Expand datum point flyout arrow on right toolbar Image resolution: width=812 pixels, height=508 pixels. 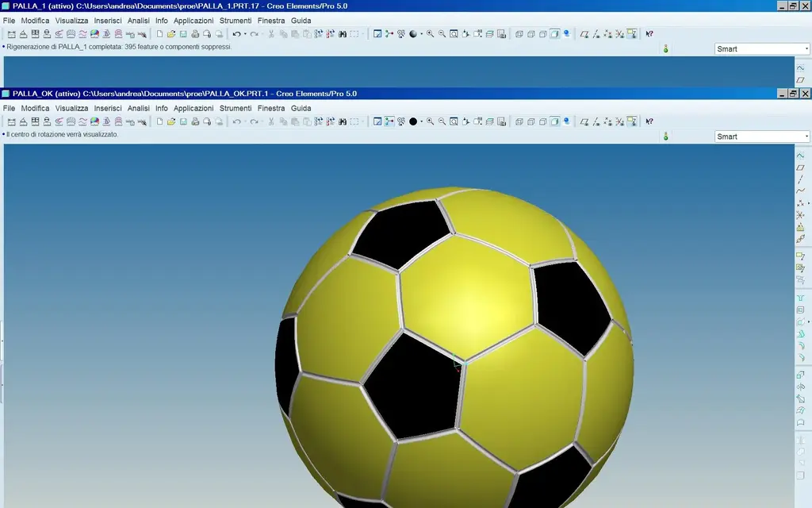808,203
